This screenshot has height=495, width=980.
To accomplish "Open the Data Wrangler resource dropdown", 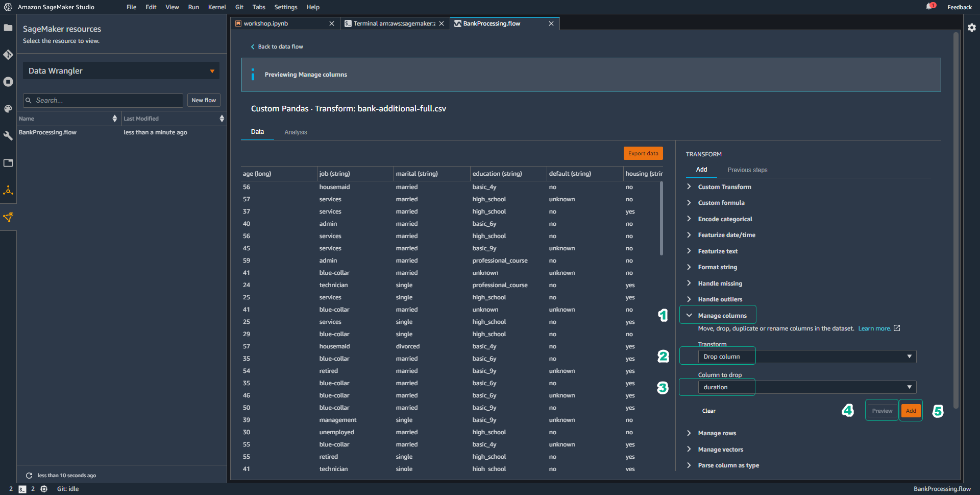I will point(121,71).
